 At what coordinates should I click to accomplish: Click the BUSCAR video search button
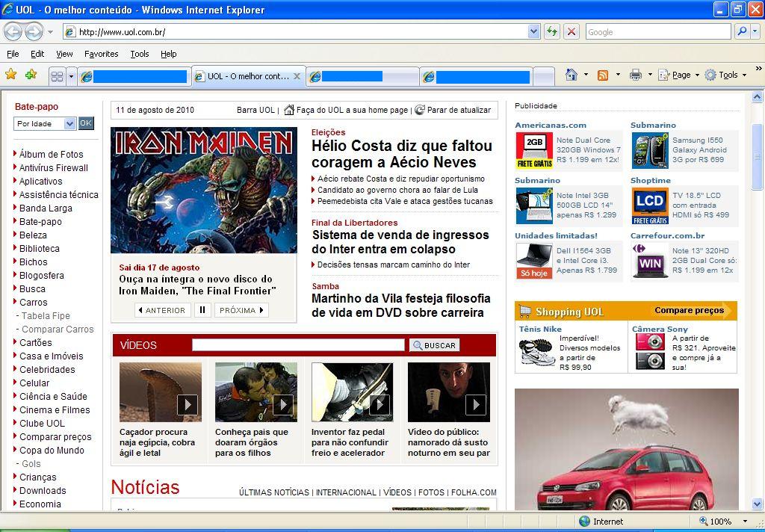434,345
